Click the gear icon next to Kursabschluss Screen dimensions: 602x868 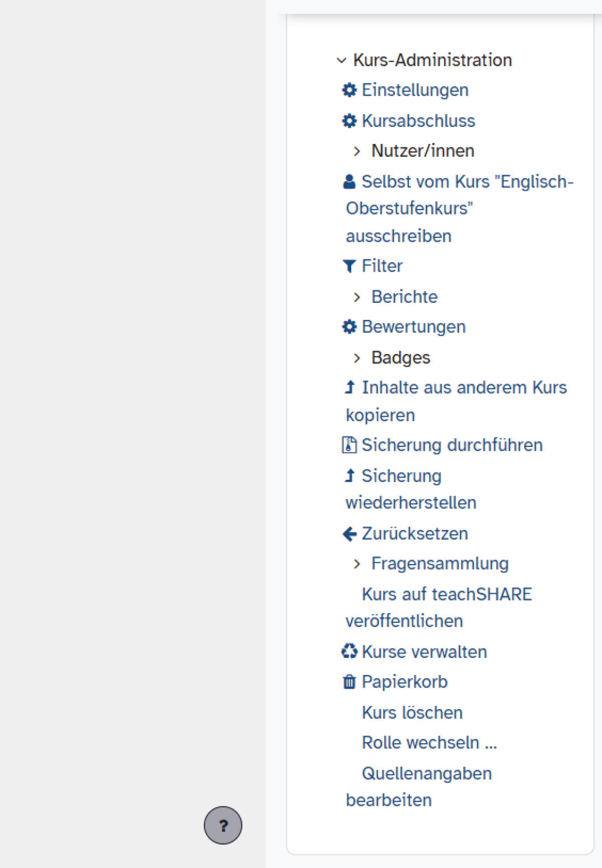click(x=349, y=121)
